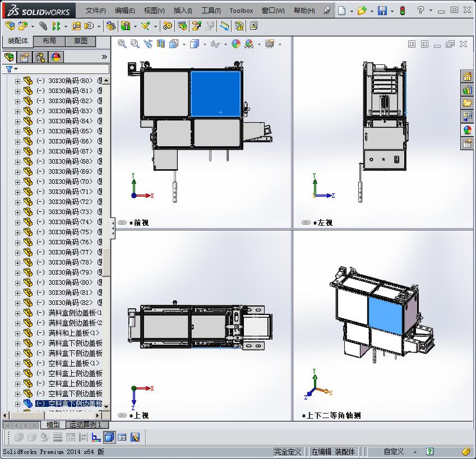Screen dimensions: 476x459
Task: Click the Save button
Action: point(382,11)
